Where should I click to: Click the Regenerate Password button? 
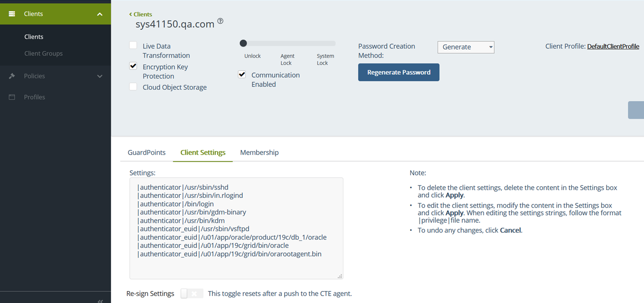tap(399, 72)
